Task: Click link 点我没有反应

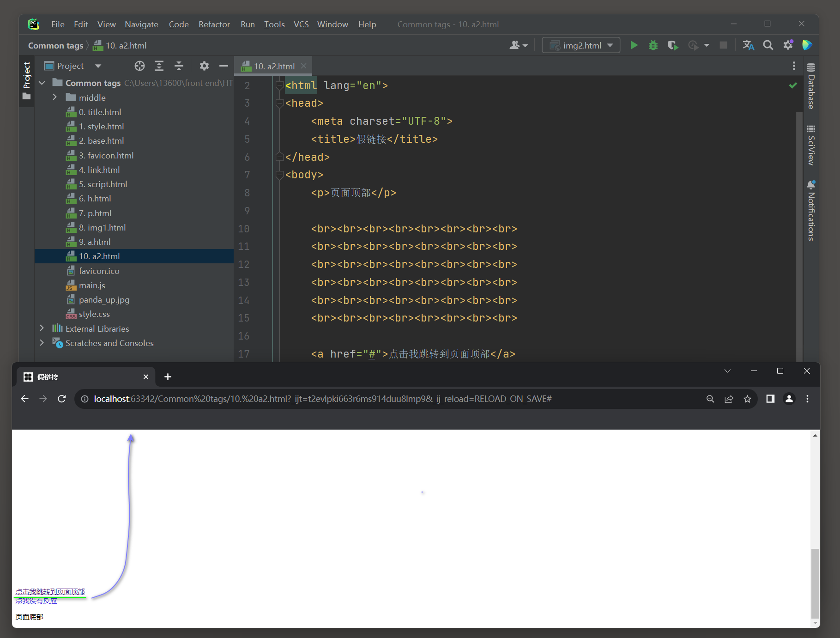Action: [x=36, y=601]
